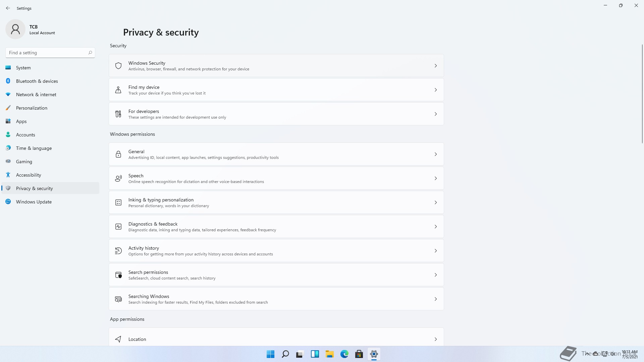Open Microsoft Store from taskbar
This screenshot has width=644, height=362.
coord(359,354)
